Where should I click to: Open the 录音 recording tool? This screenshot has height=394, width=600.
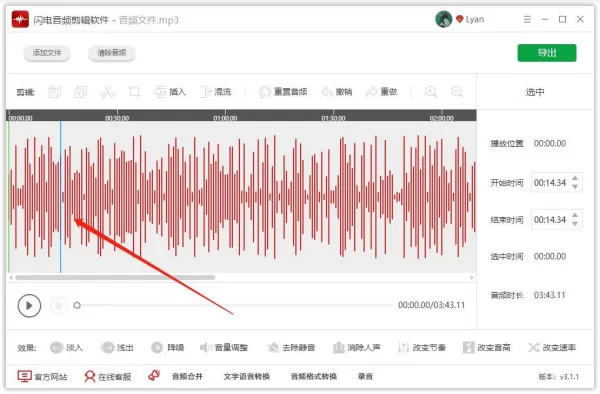point(365,376)
